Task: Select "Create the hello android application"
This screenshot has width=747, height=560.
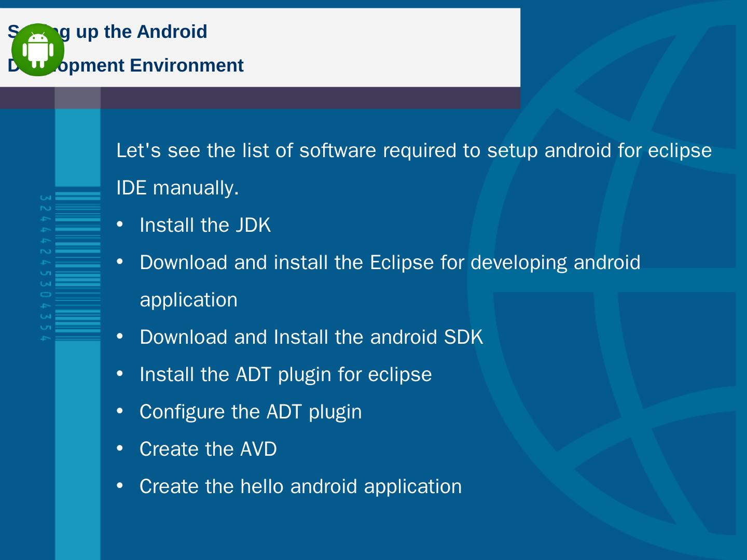Action: pyautogui.click(x=300, y=486)
